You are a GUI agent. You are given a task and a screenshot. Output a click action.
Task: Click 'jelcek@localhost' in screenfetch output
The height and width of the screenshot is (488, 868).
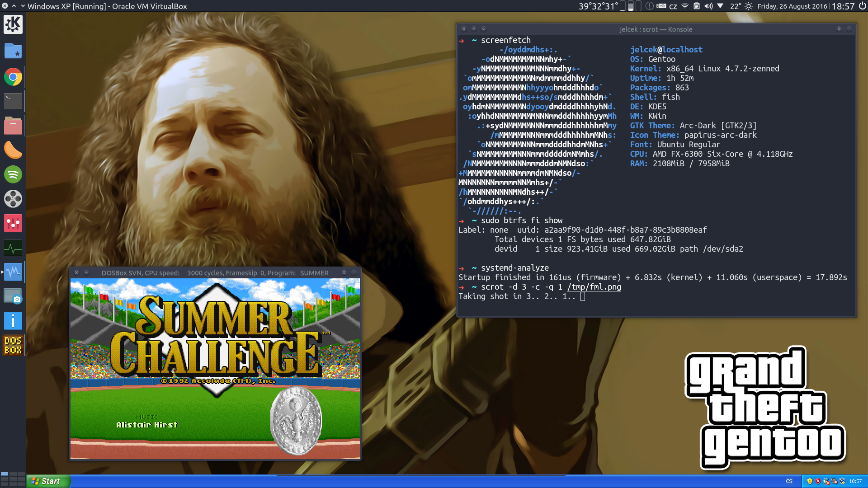click(x=666, y=50)
